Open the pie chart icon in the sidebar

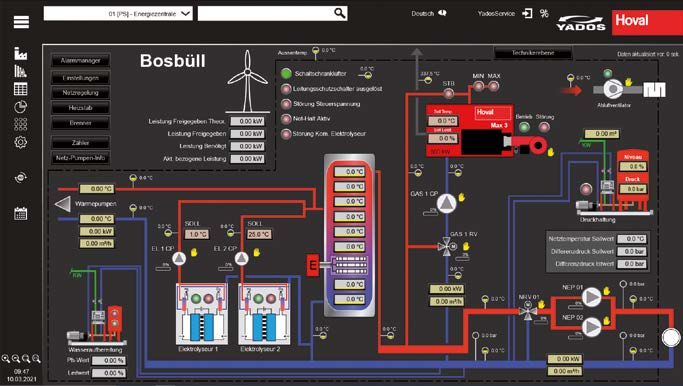point(20,106)
